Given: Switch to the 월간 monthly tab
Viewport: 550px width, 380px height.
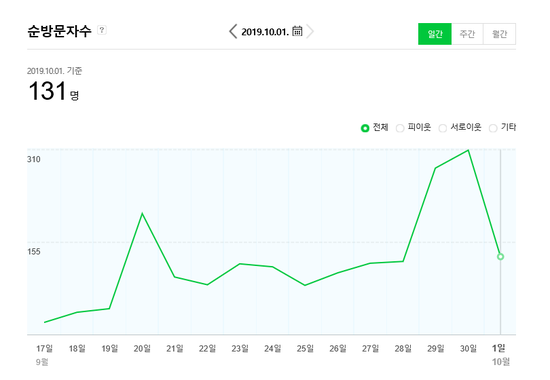Looking at the screenshot, I should pyautogui.click(x=499, y=34).
